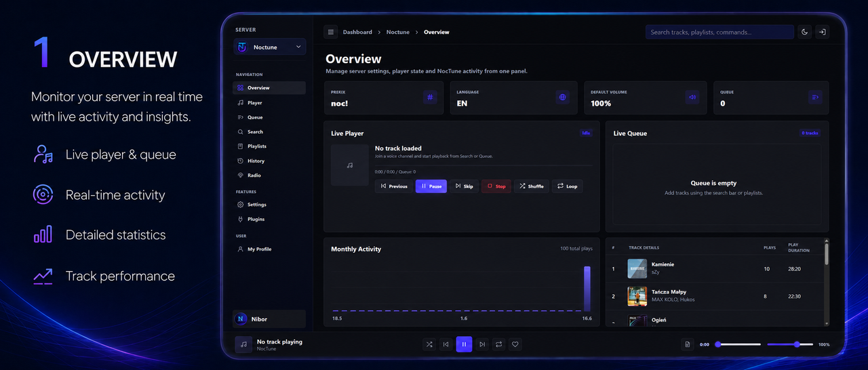
Task: Click the No track playing label in bottom bar
Action: click(279, 342)
